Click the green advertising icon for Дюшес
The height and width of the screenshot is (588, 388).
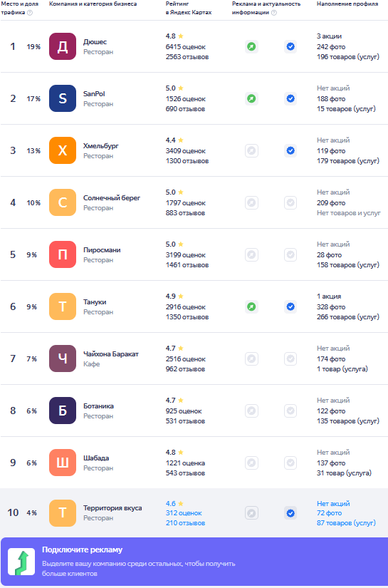[x=252, y=46]
